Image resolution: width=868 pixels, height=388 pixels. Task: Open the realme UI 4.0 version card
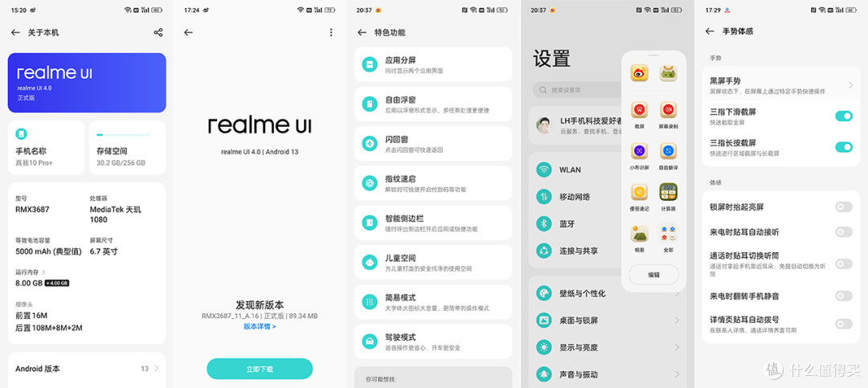pyautogui.click(x=87, y=83)
